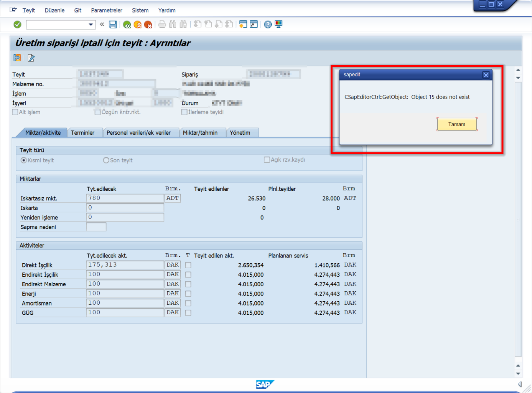This screenshot has width=532, height=393.
Task: Click the Tamam button in dialog
Action: pos(457,124)
